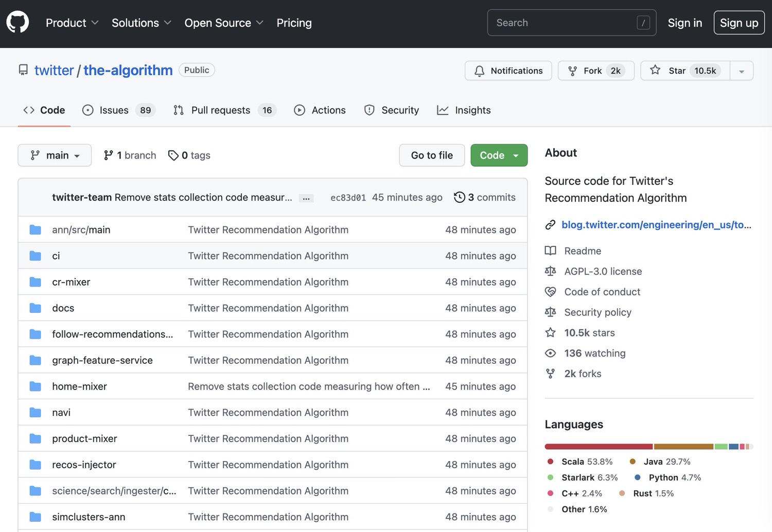Viewport: 772px width, 532px height.
Task: Open the twitter owner link
Action: 54,70
